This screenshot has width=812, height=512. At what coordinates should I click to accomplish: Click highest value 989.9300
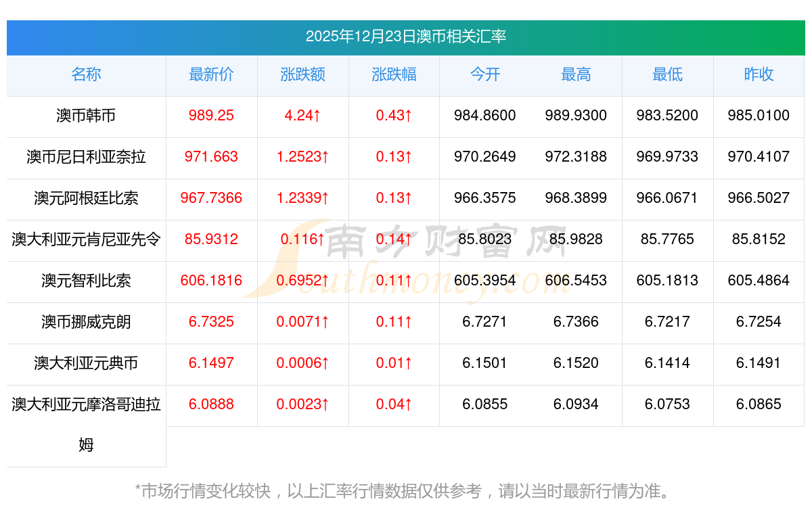[x=576, y=116]
